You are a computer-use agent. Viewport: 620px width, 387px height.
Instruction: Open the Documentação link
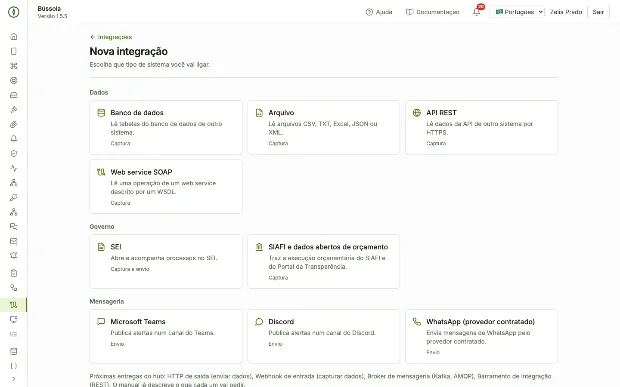click(433, 12)
